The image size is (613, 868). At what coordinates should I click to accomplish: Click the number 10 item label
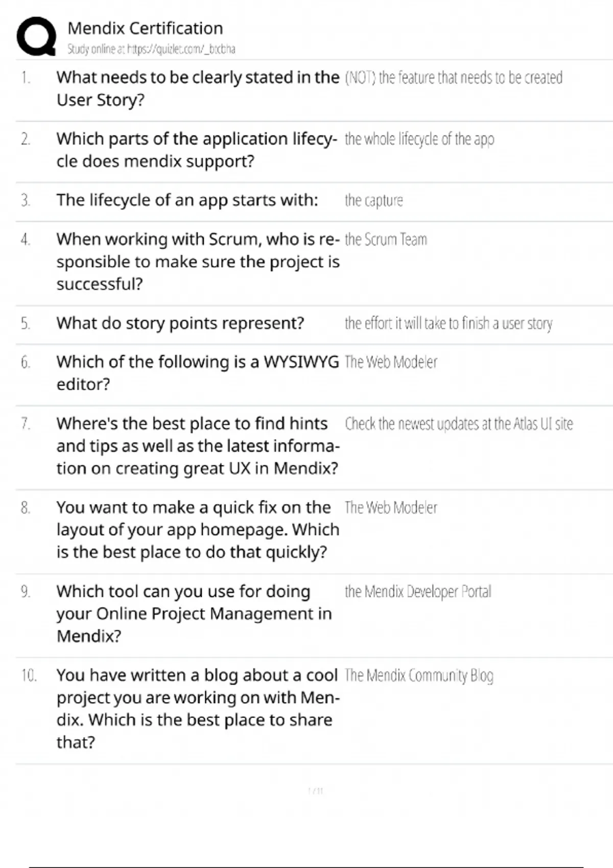[29, 676]
